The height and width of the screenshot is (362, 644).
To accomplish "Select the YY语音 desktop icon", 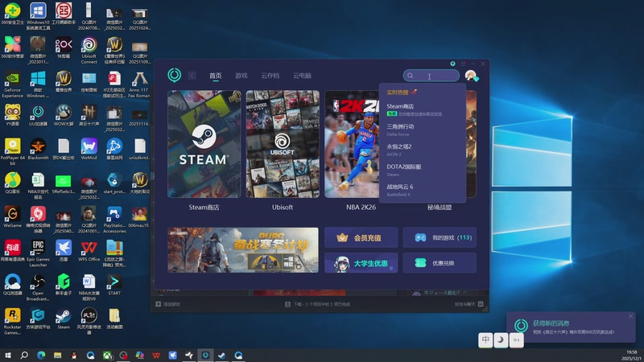I will tap(12, 115).
